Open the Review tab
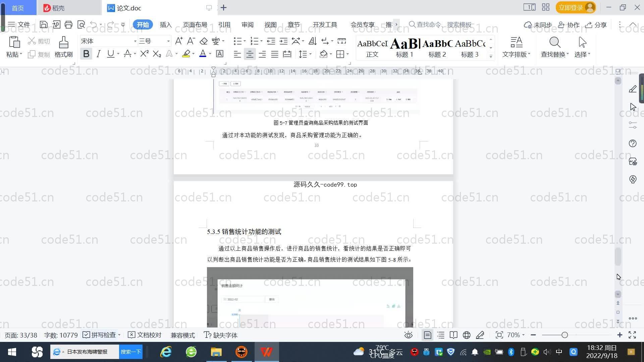Viewport: 644px width, 362px height. pyautogui.click(x=248, y=24)
